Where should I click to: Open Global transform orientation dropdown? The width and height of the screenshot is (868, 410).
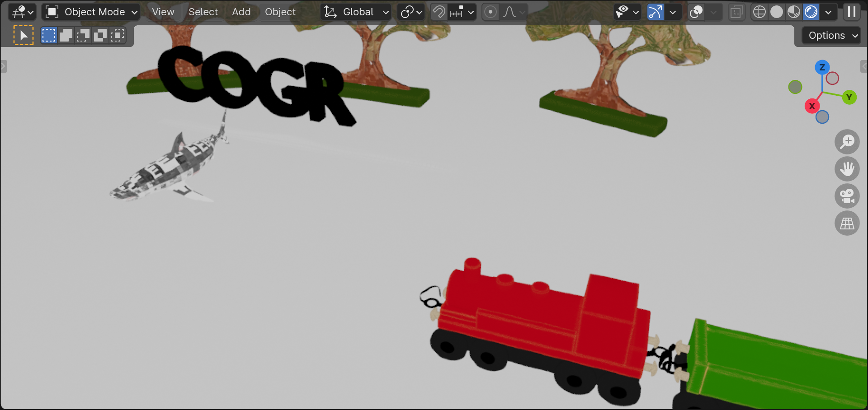(356, 12)
